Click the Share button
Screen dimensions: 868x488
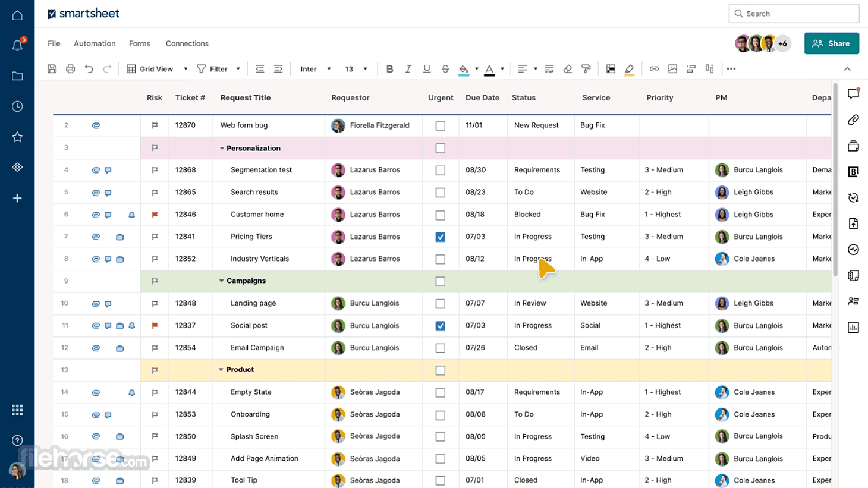831,43
